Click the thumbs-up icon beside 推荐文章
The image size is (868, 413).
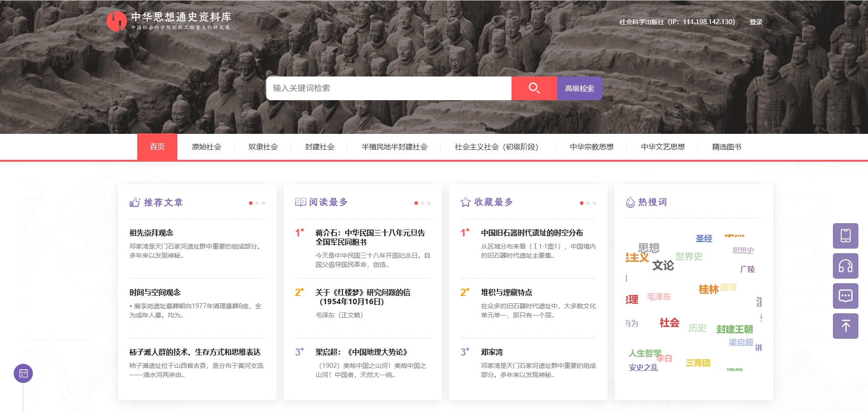(134, 202)
